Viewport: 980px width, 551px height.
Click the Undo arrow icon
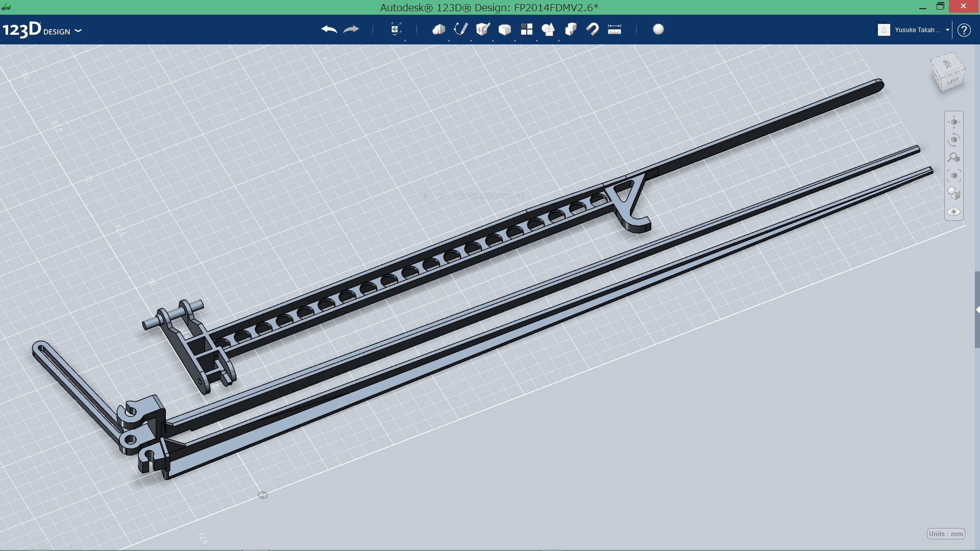pos(329,30)
